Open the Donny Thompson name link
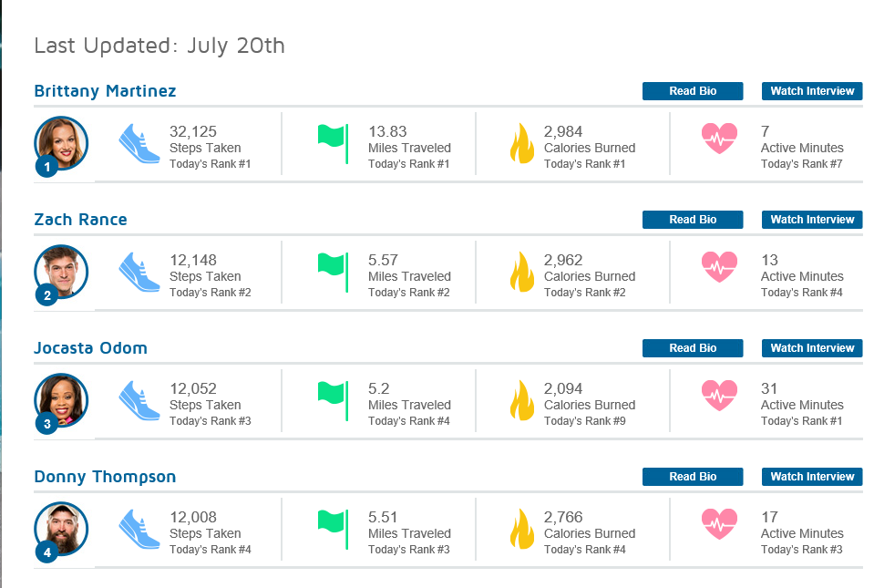 [105, 477]
